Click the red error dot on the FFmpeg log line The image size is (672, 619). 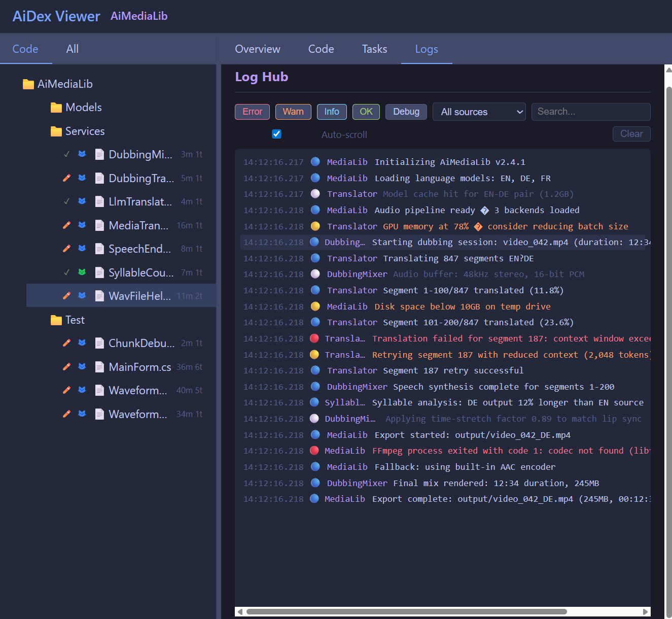314,451
